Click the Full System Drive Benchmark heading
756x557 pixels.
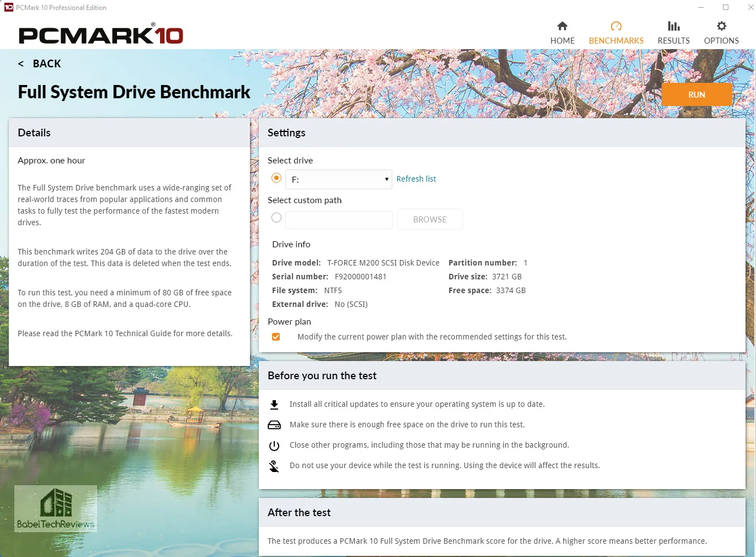click(134, 92)
